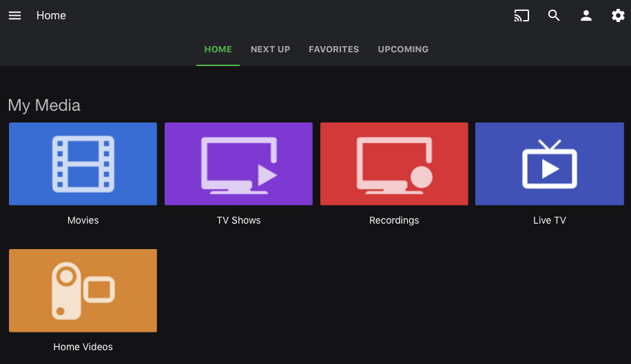Open settings via the gear icon
The height and width of the screenshot is (364, 631).
click(x=618, y=16)
